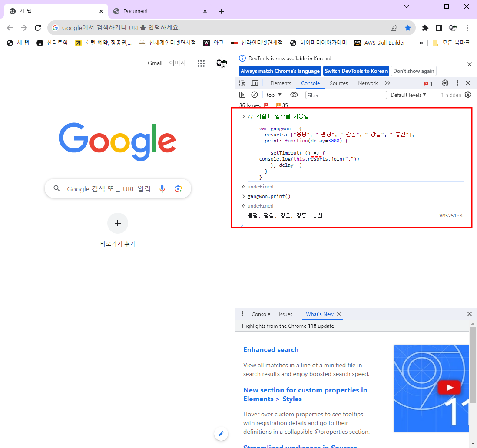Select drawer Console tab
Viewport: 477px width, 448px height.
pos(261,314)
